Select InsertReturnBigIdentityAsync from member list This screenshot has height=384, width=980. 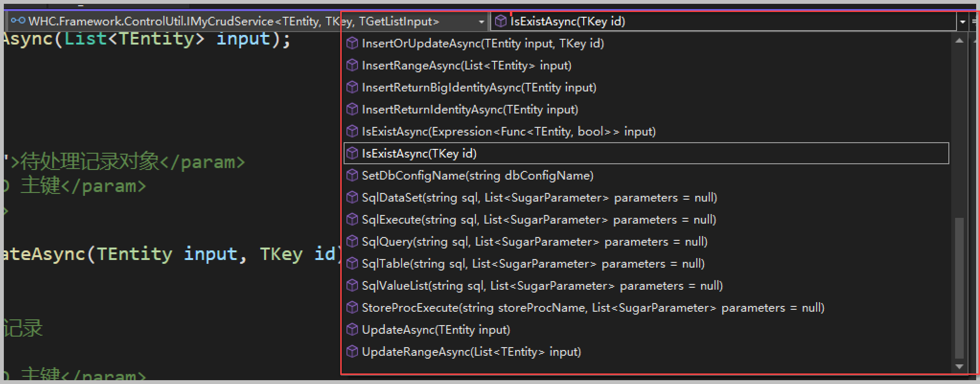point(479,88)
